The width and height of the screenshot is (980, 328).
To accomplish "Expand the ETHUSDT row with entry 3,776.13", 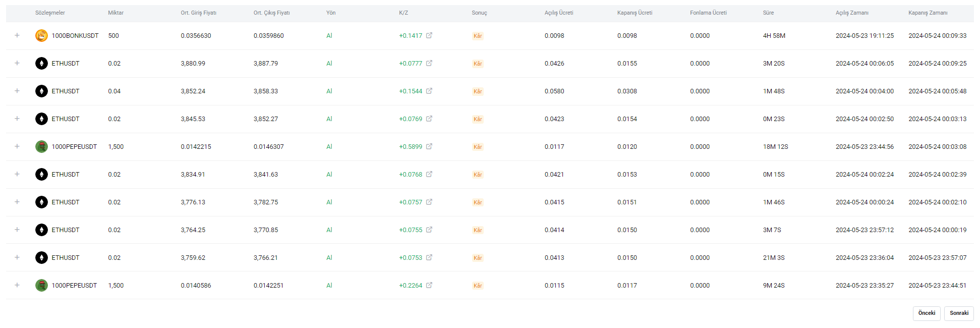I will (x=17, y=202).
